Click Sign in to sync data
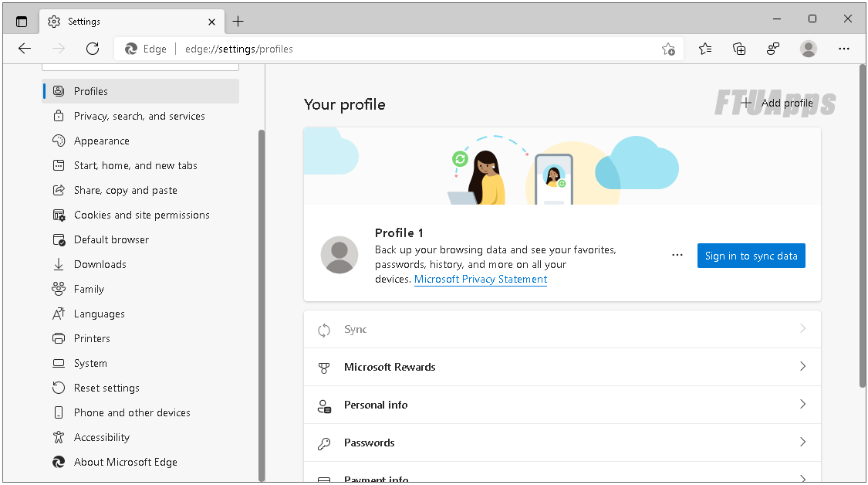 (751, 256)
